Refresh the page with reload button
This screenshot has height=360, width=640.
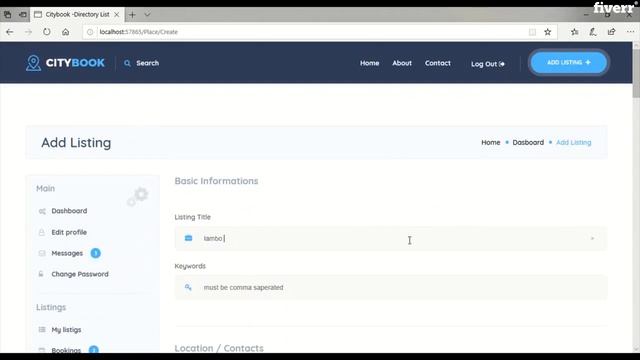click(47, 32)
